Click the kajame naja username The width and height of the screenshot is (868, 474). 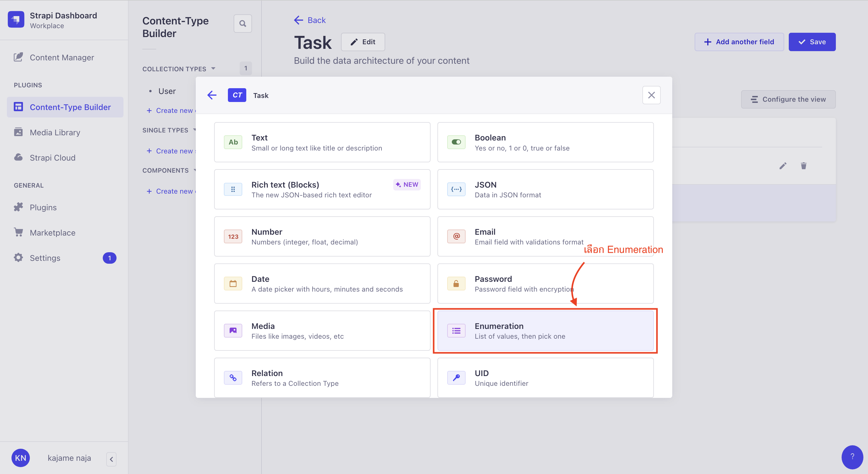pyautogui.click(x=69, y=458)
